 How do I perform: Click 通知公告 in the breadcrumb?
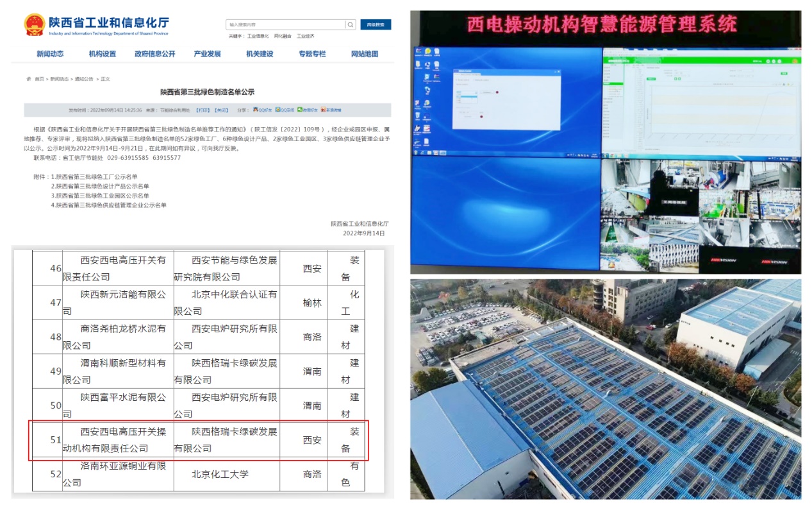[84, 79]
